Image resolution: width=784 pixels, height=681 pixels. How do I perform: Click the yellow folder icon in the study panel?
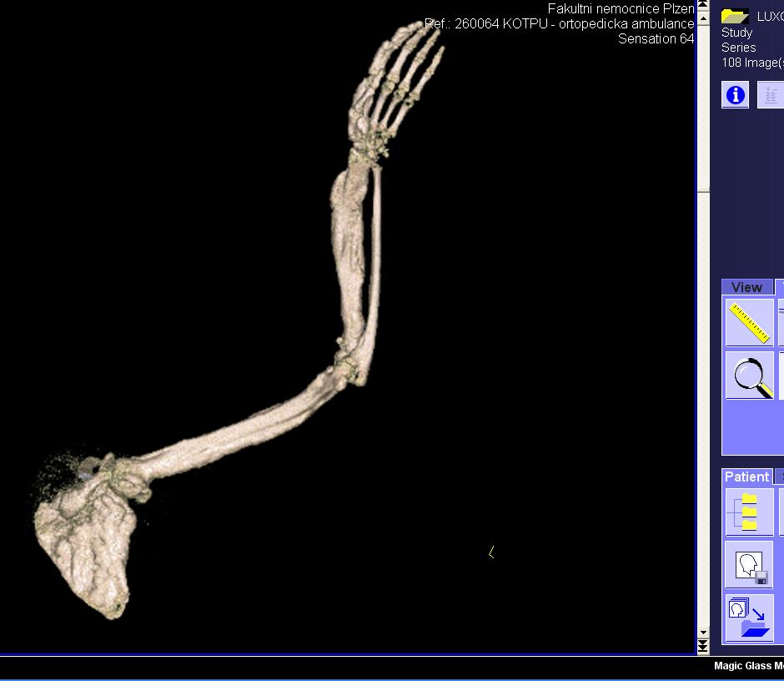point(735,15)
